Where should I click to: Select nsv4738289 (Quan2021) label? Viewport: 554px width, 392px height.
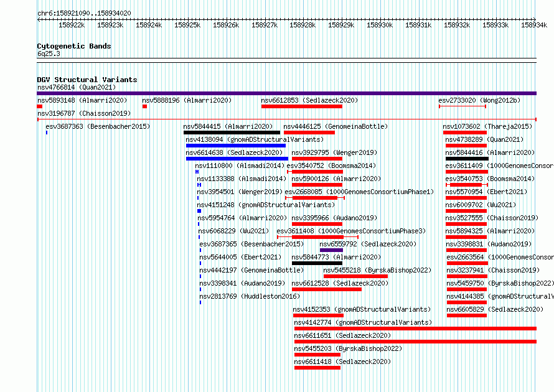[x=484, y=139]
